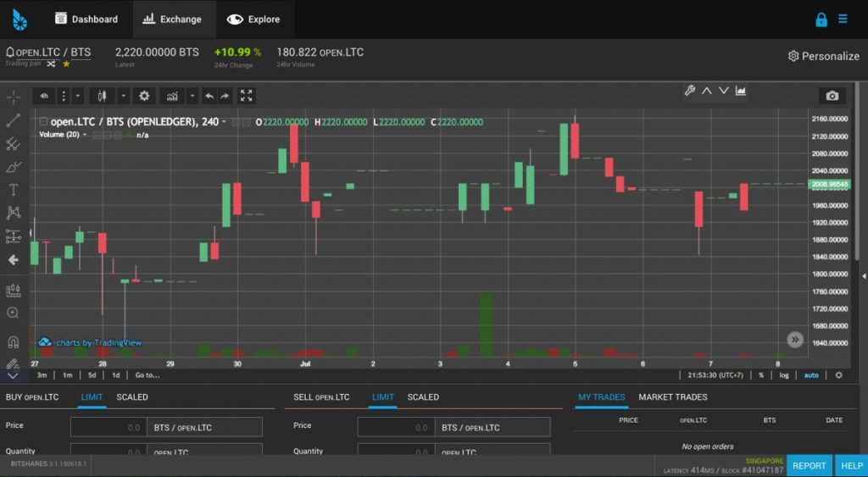Toggle the magnet mode

click(x=14, y=342)
